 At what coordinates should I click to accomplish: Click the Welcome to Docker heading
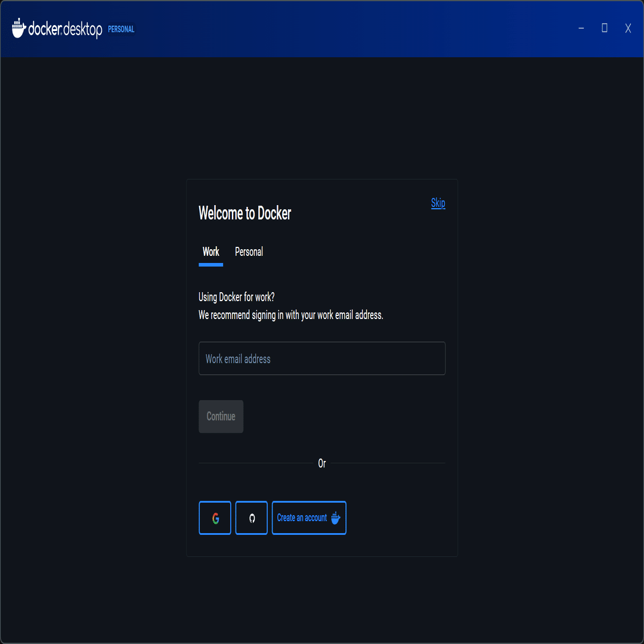pyautogui.click(x=245, y=213)
